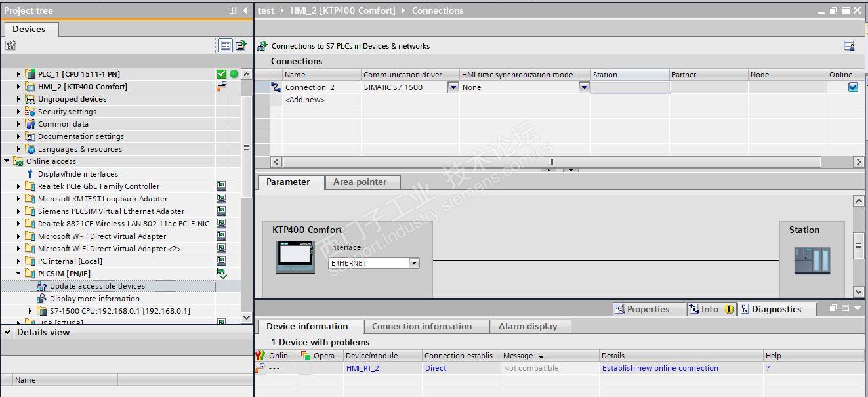Click the Station PLC rack image
The width and height of the screenshot is (868, 397).
pyautogui.click(x=812, y=260)
